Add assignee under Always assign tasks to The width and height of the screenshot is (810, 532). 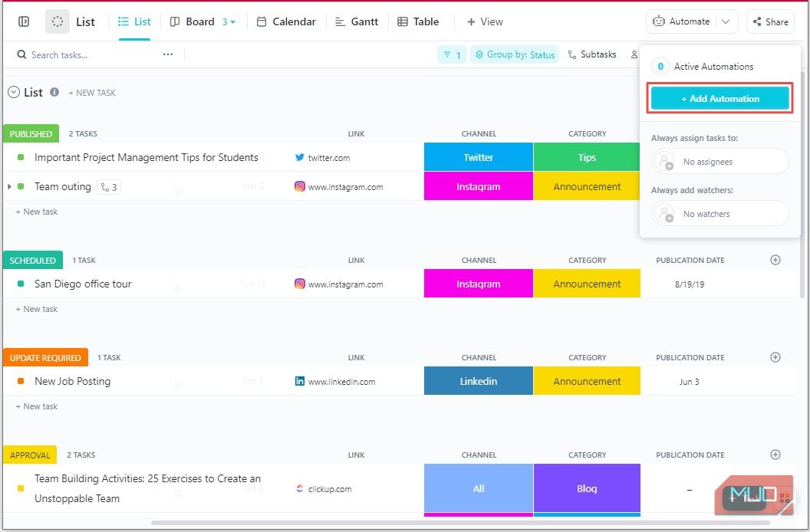click(x=663, y=162)
